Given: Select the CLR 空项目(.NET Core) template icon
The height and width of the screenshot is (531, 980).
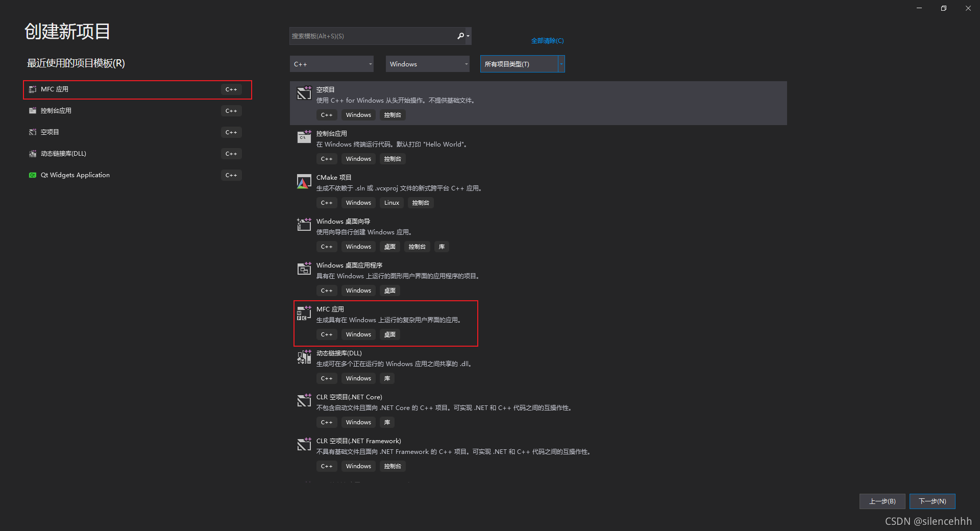Looking at the screenshot, I should point(304,400).
